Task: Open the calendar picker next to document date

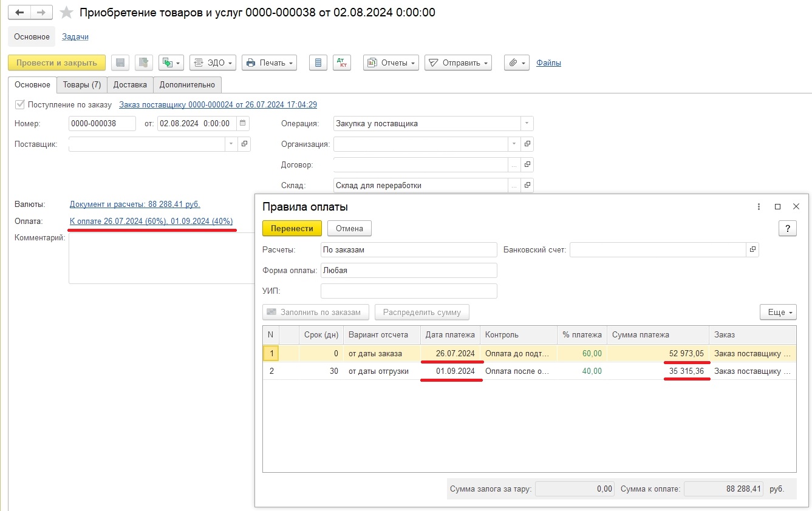Action: [243, 124]
